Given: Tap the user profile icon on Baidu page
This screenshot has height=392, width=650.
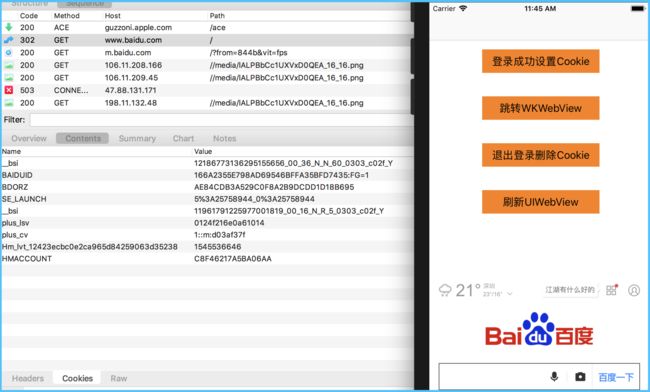Looking at the screenshot, I should click(x=634, y=290).
